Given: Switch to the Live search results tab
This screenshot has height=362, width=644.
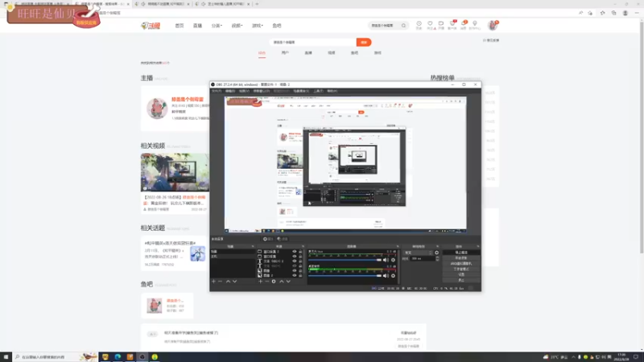Looking at the screenshot, I should 308,53.
